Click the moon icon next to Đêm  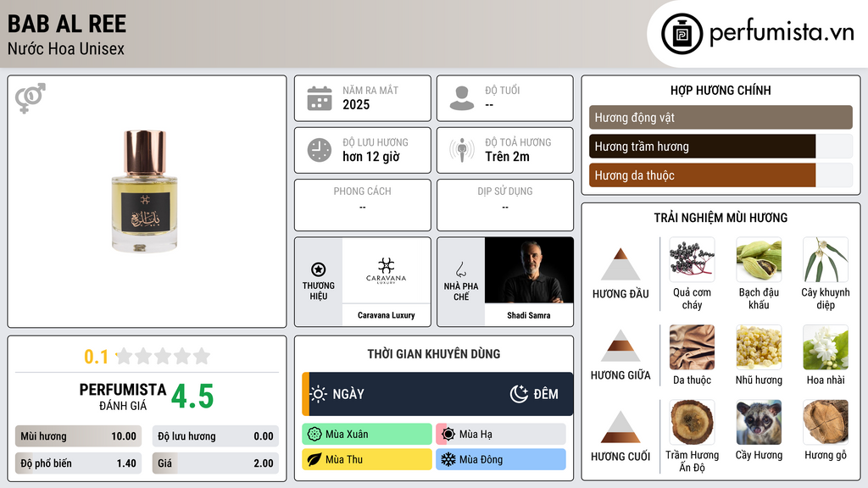point(519,394)
